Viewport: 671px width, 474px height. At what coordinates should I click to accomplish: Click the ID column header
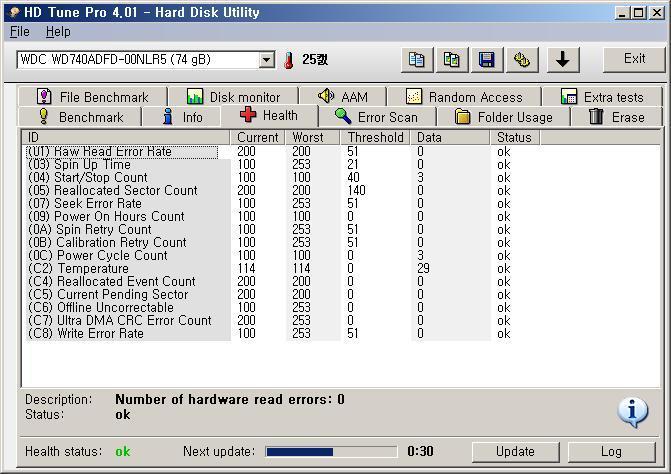point(126,137)
